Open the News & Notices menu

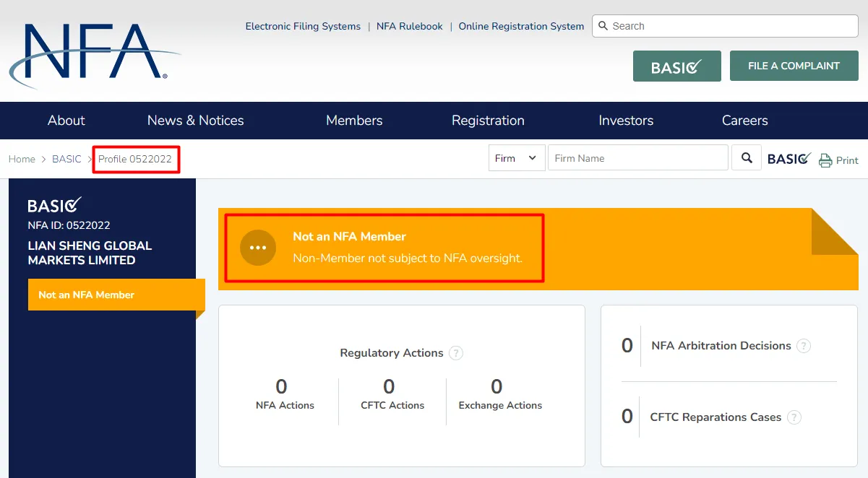[x=196, y=121]
